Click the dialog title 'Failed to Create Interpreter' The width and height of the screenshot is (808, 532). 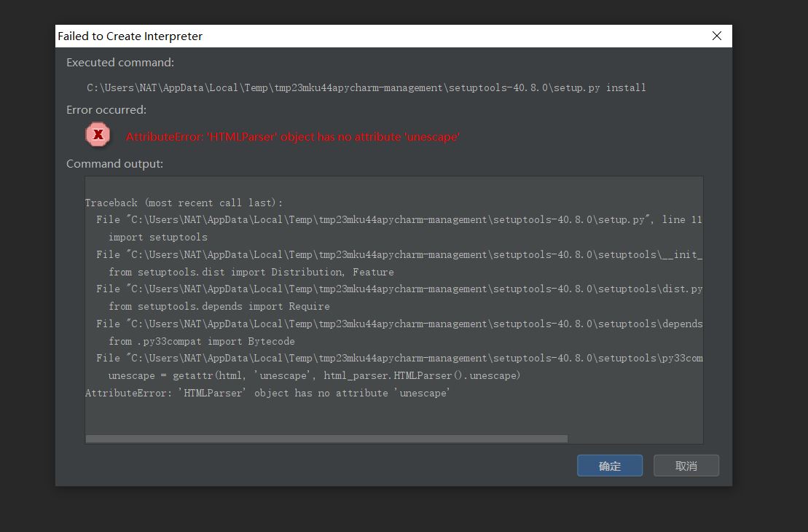click(130, 36)
